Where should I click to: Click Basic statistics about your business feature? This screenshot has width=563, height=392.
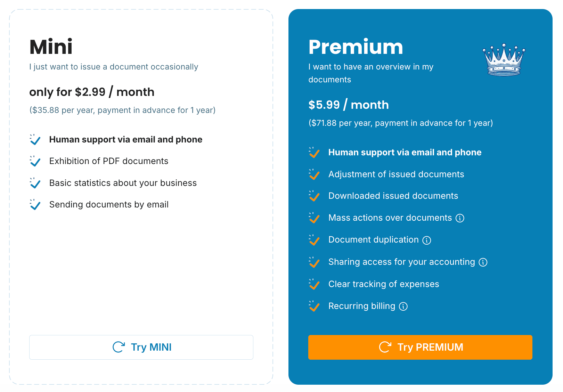123,183
